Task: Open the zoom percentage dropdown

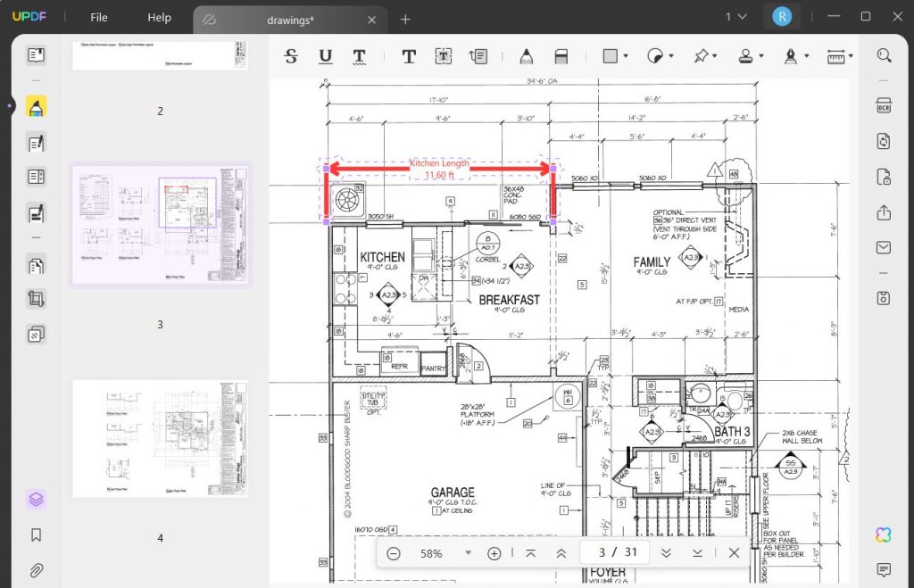Action: [x=468, y=553]
